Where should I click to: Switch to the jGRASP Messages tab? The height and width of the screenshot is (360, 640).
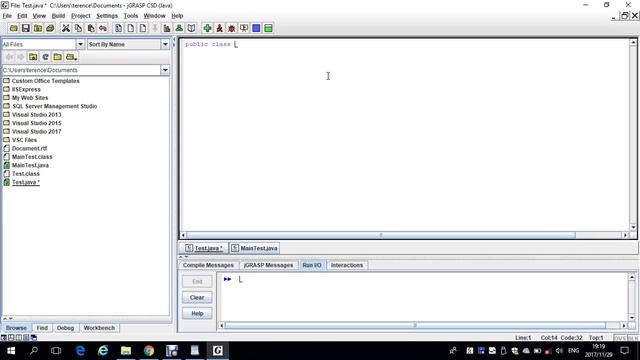pyautogui.click(x=268, y=265)
